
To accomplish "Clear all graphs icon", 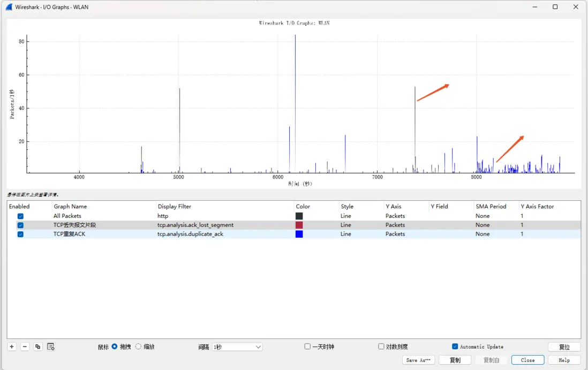I will 51,347.
